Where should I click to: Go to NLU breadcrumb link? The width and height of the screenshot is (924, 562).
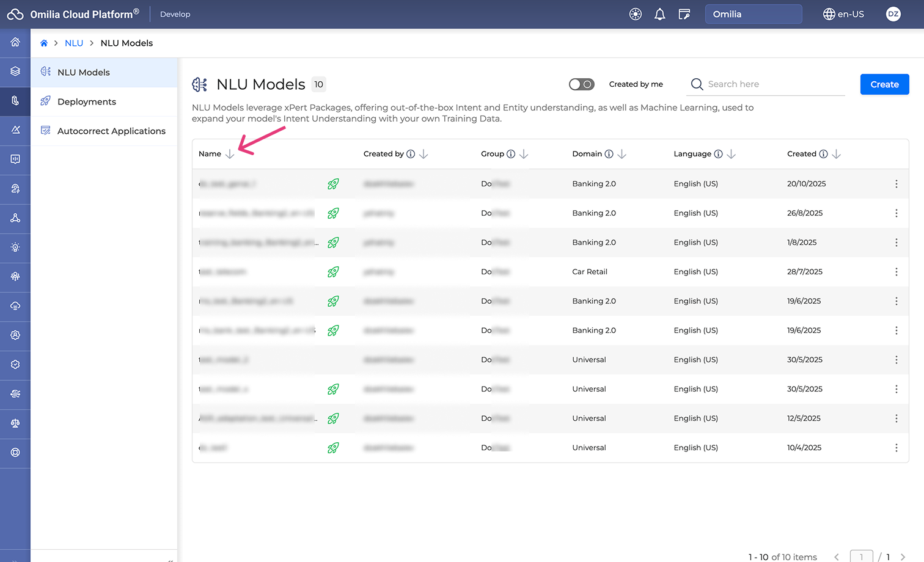[74, 43]
